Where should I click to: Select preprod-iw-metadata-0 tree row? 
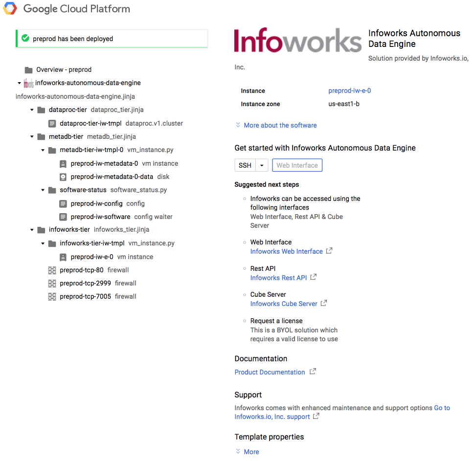[119, 164]
